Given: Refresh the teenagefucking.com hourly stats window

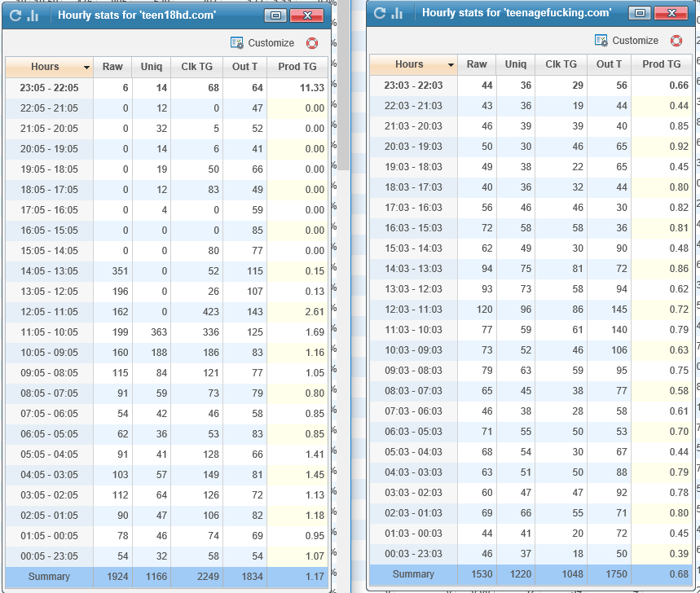Looking at the screenshot, I should coord(380,13).
